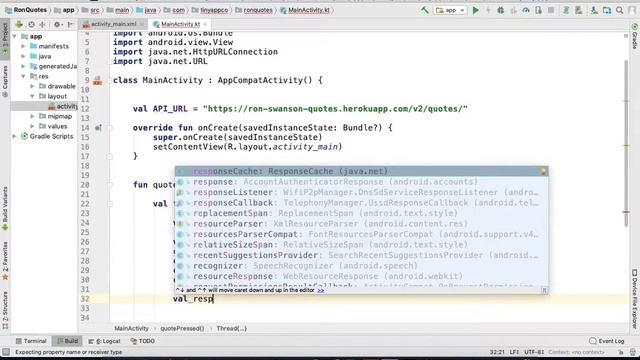Expand the manifests folder
The height and width of the screenshot is (360, 640).
[x=23, y=46]
